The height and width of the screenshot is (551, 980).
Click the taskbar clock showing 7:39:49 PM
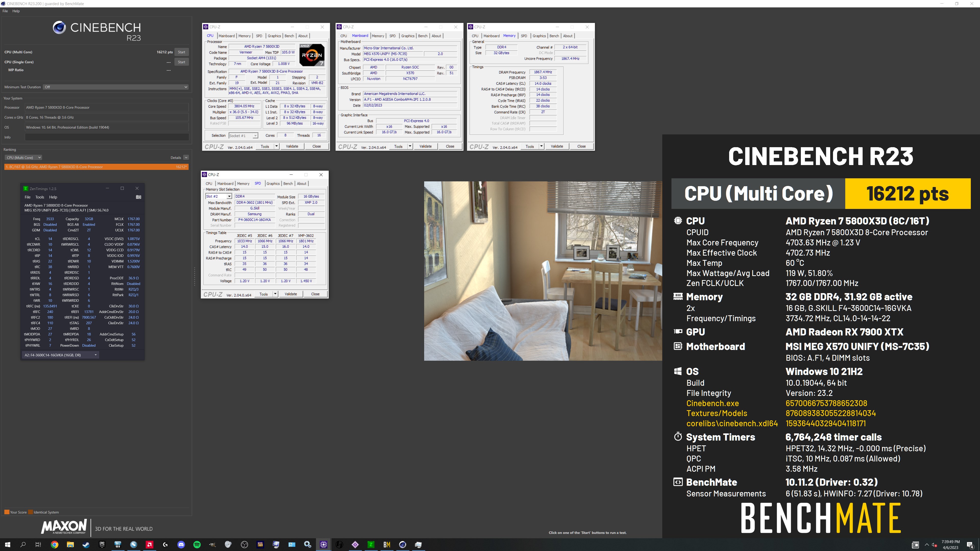point(950,545)
